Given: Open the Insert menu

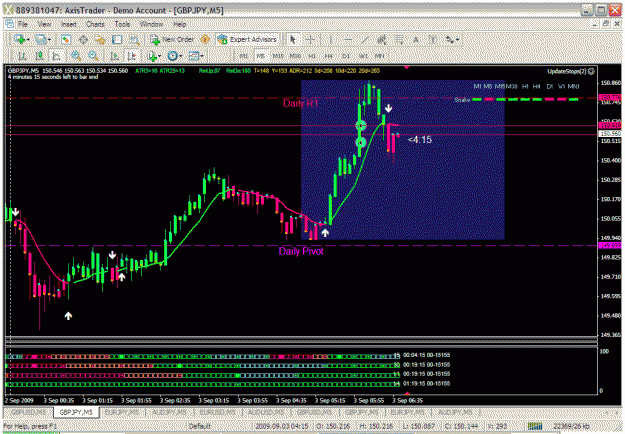Looking at the screenshot, I should 69,24.
